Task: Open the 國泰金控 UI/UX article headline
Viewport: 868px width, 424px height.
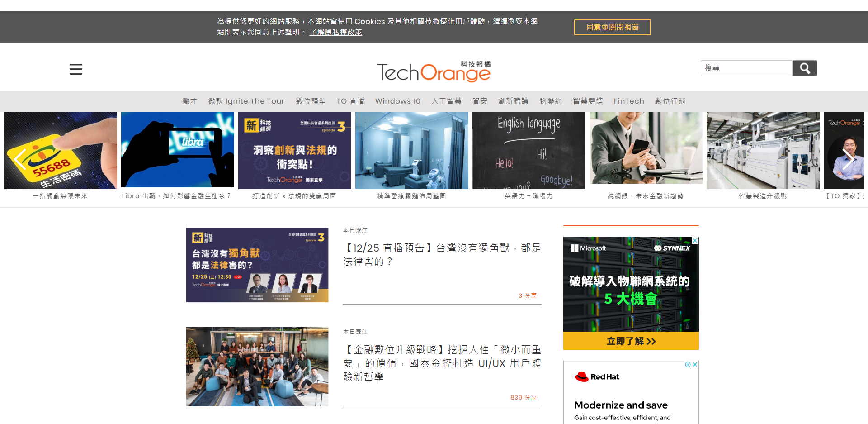Action: (442, 363)
